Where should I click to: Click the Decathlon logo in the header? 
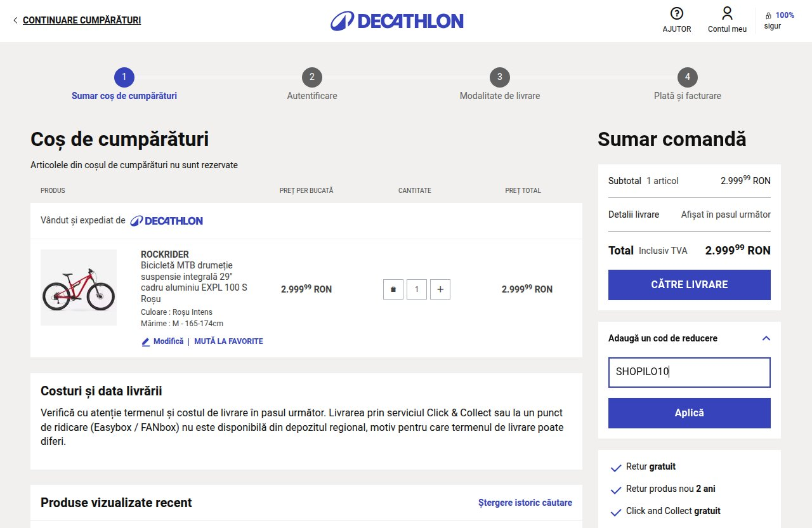pyautogui.click(x=397, y=21)
